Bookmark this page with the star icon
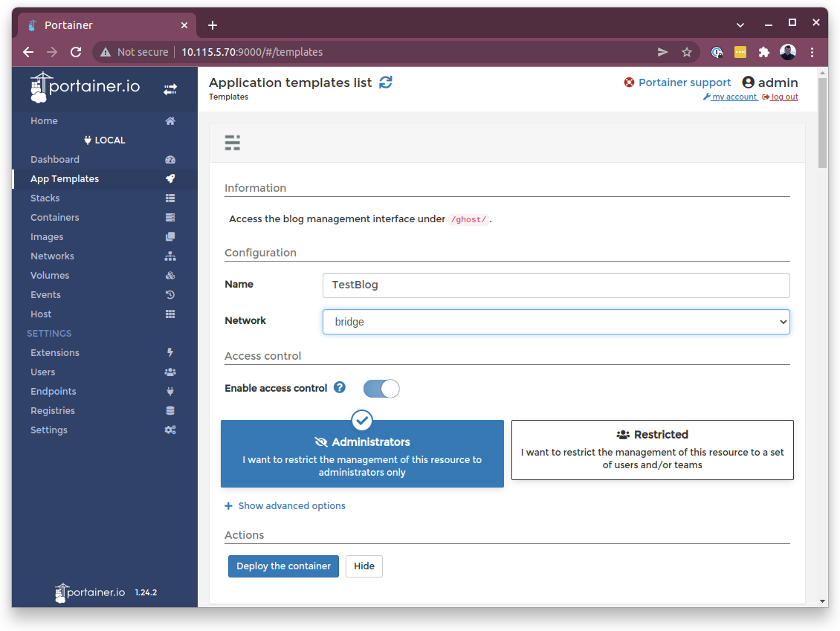This screenshot has height=631, width=840. tap(687, 52)
